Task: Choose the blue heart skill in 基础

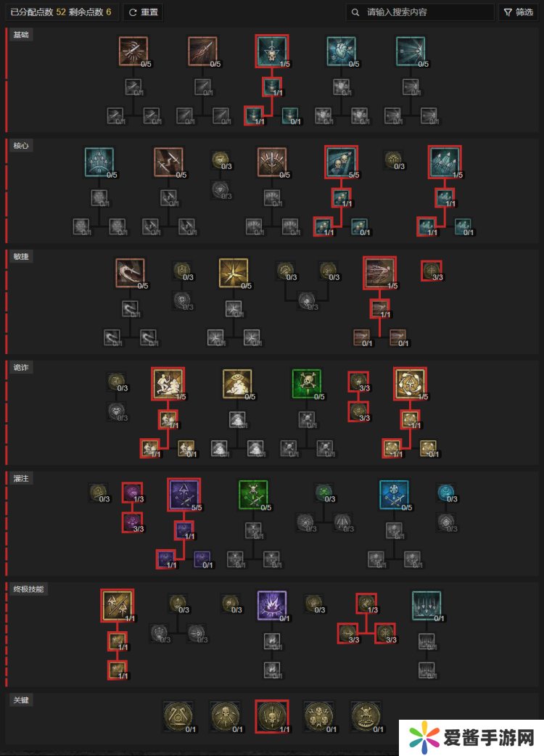Action: click(341, 51)
